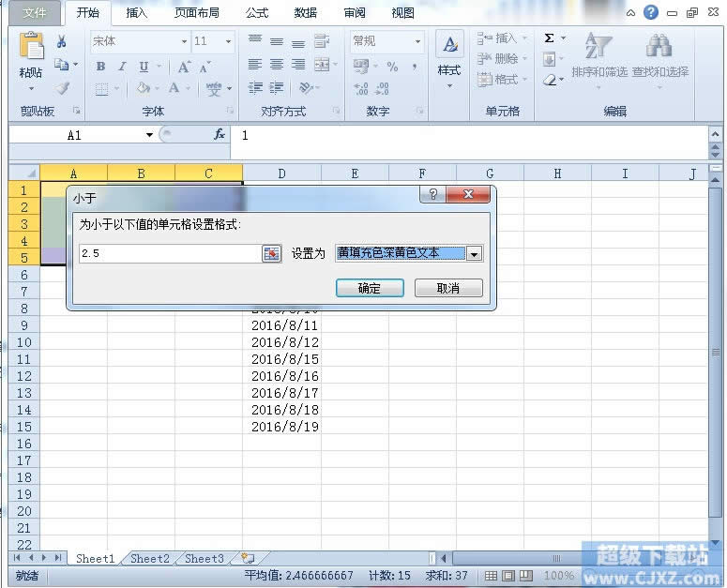Open the Name Box dropdown arrow

[x=149, y=135]
